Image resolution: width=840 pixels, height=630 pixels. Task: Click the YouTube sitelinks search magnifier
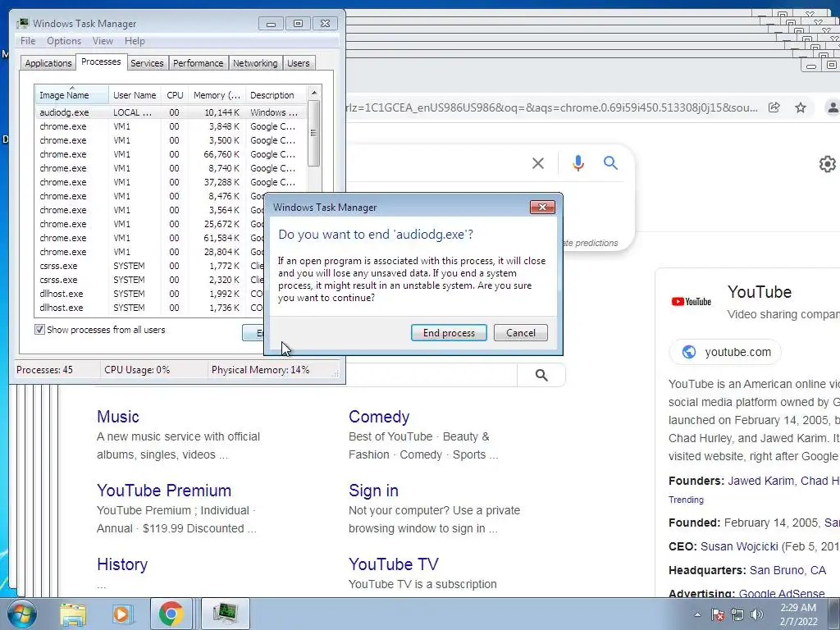pos(541,375)
